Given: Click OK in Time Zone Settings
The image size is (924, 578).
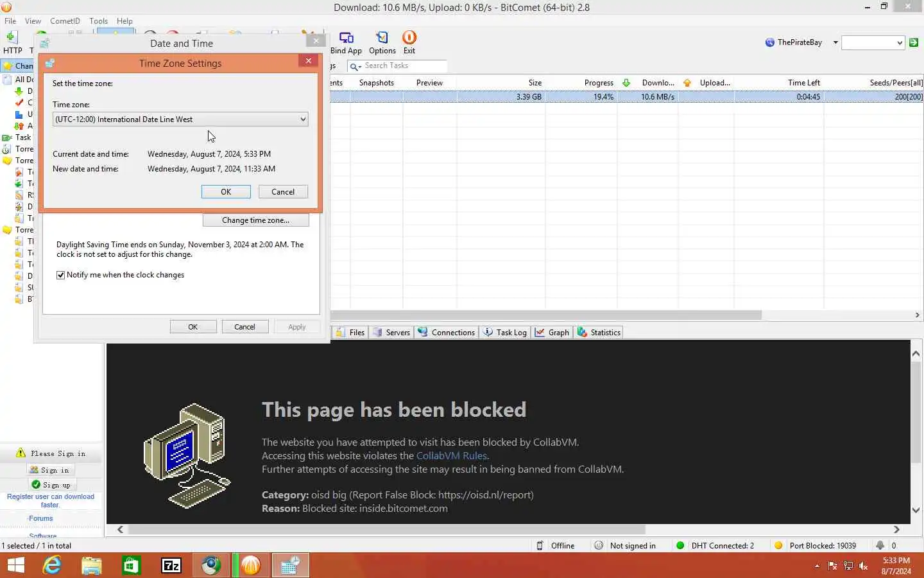Looking at the screenshot, I should pyautogui.click(x=226, y=191).
